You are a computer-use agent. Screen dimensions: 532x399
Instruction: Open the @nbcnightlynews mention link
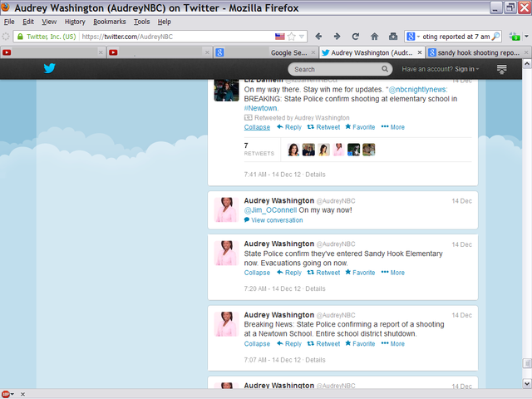click(x=417, y=90)
